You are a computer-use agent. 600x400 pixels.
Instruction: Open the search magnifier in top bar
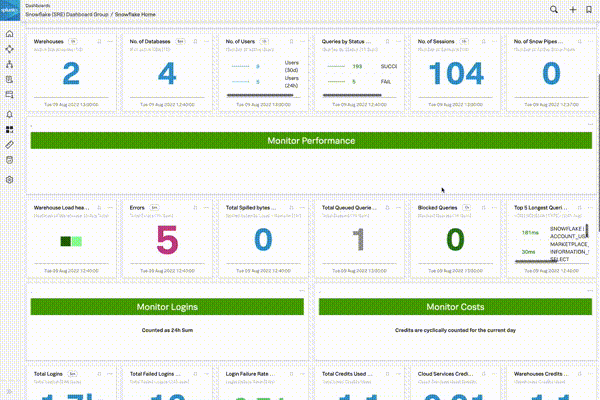555,9
